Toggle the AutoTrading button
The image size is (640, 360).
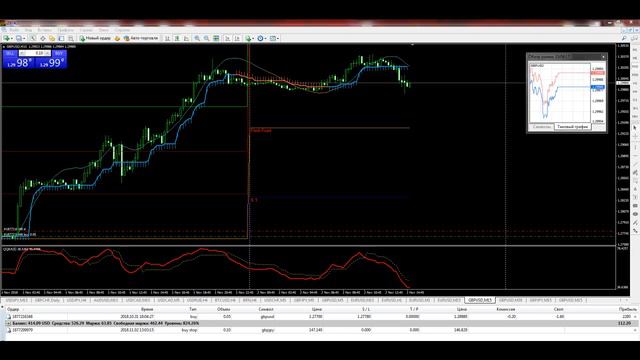tap(141, 38)
